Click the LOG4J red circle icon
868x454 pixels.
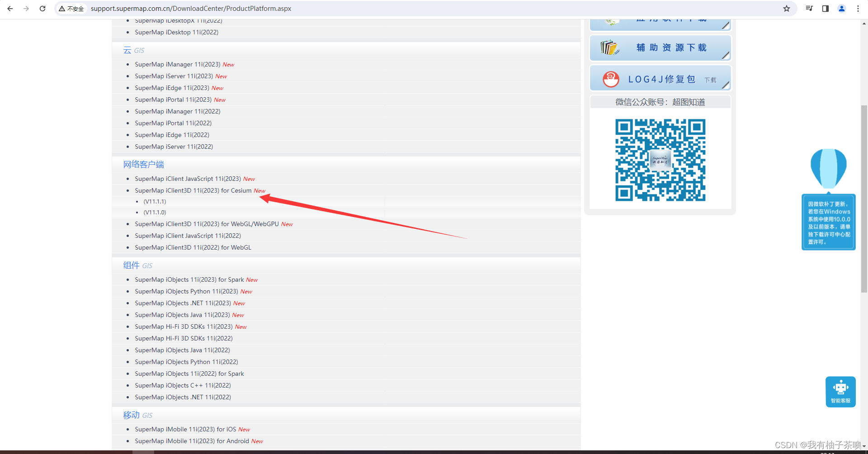[x=611, y=79]
